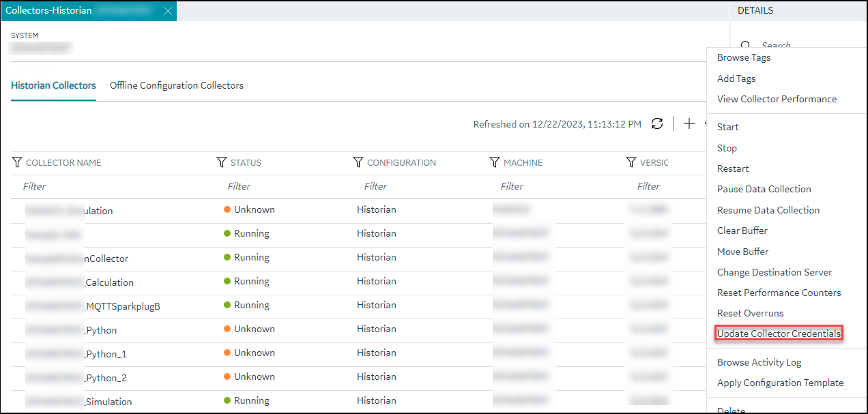Click the plus icon to add collector
Screen dimensions: 868x414
pyautogui.click(x=689, y=123)
